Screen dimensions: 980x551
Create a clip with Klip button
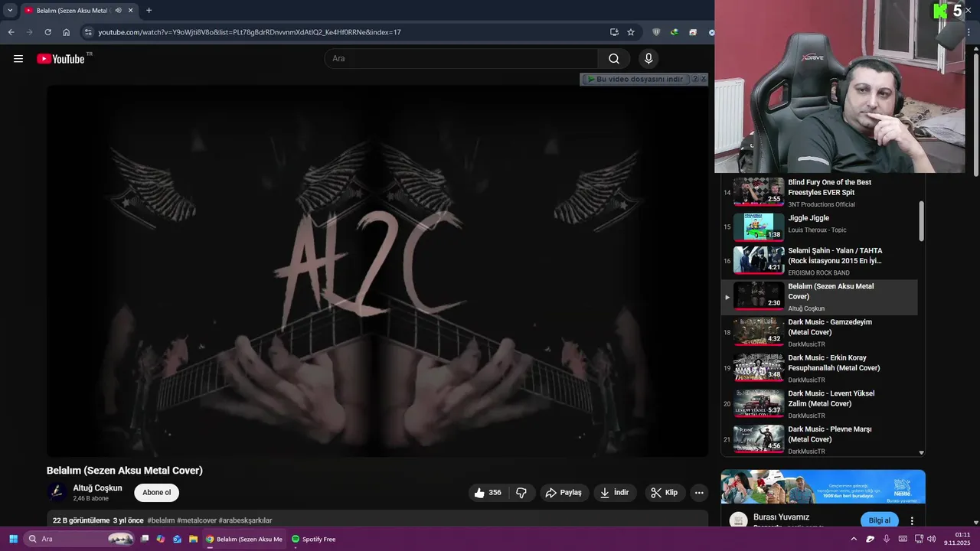[665, 493]
